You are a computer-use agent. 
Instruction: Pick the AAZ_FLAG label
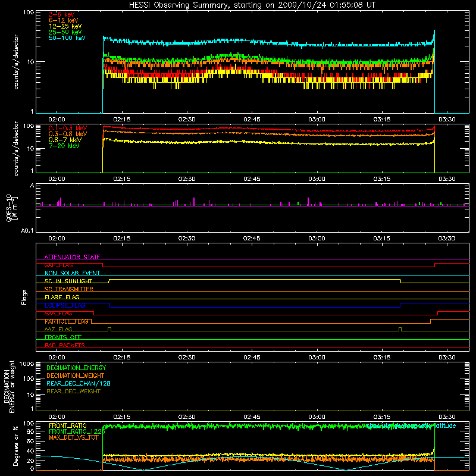tap(58, 329)
